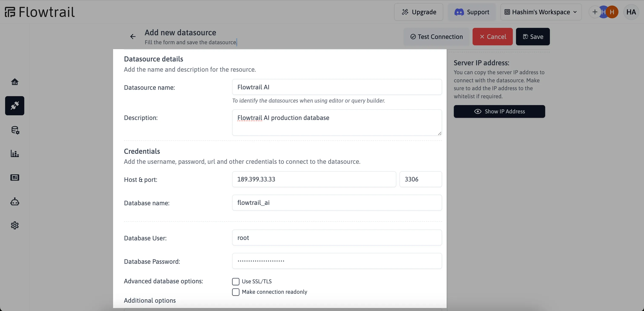Cancel adding the datasource
The image size is (644, 311).
coord(493,37)
